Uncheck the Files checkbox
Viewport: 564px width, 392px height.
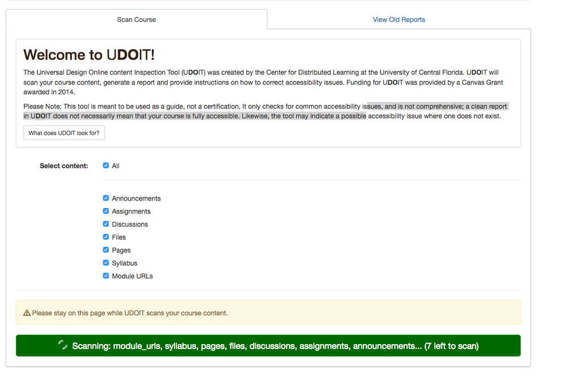pos(106,237)
